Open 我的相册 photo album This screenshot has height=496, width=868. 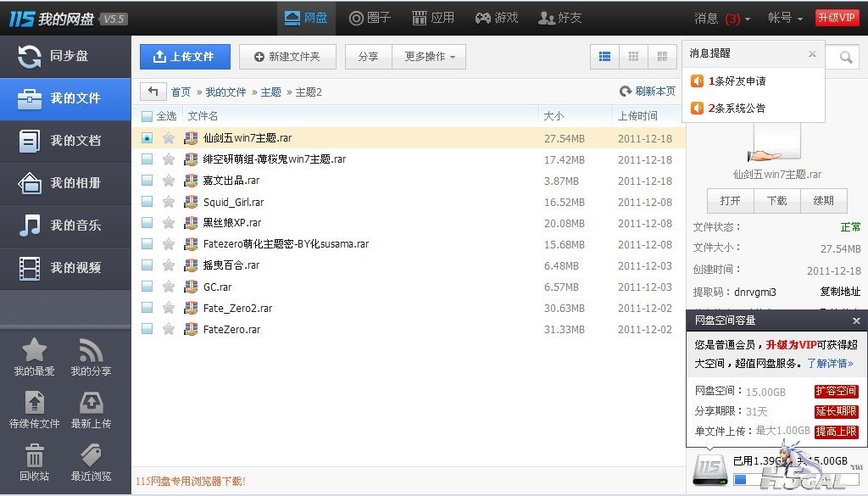point(65,183)
